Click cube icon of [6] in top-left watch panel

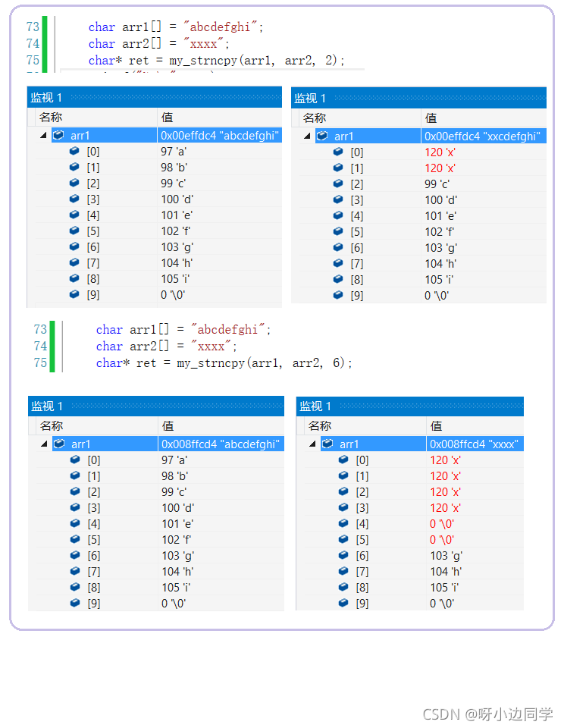pyautogui.click(x=74, y=247)
